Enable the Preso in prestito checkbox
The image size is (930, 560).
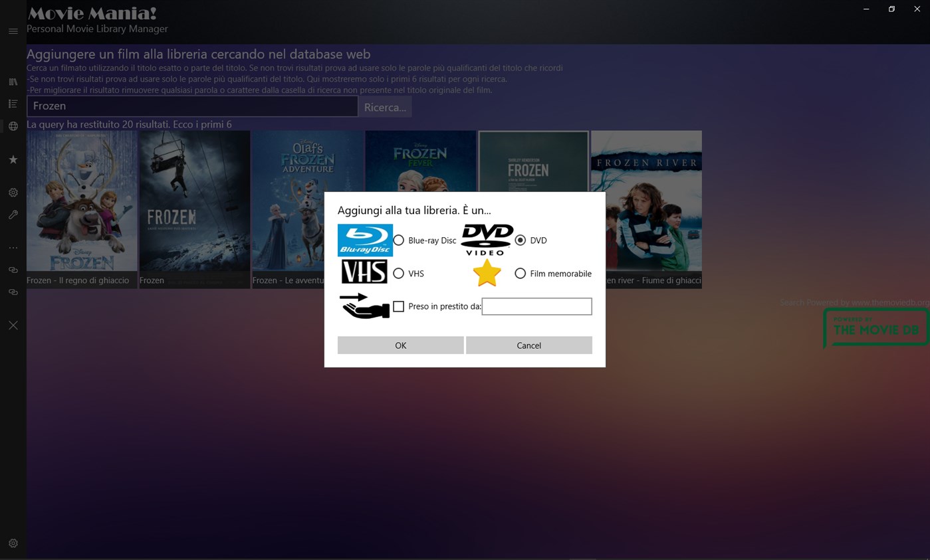(399, 306)
